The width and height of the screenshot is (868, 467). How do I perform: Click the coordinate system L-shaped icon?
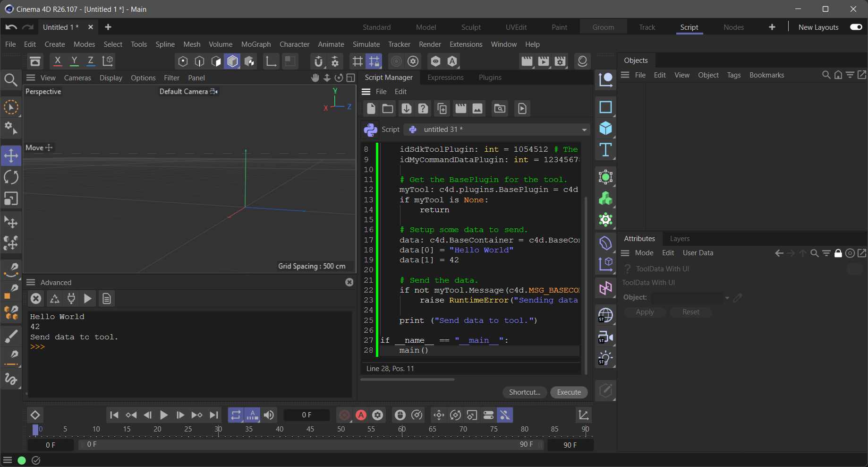pos(271,61)
